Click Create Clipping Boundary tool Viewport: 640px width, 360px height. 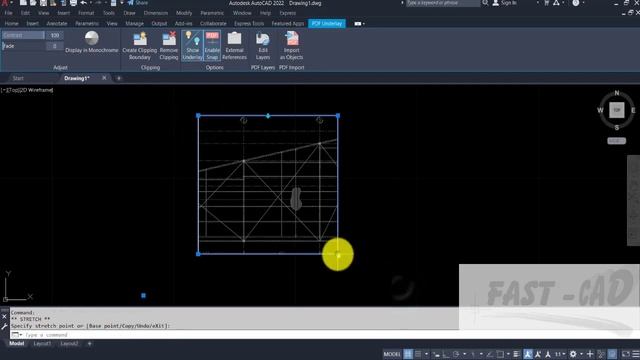[140, 46]
